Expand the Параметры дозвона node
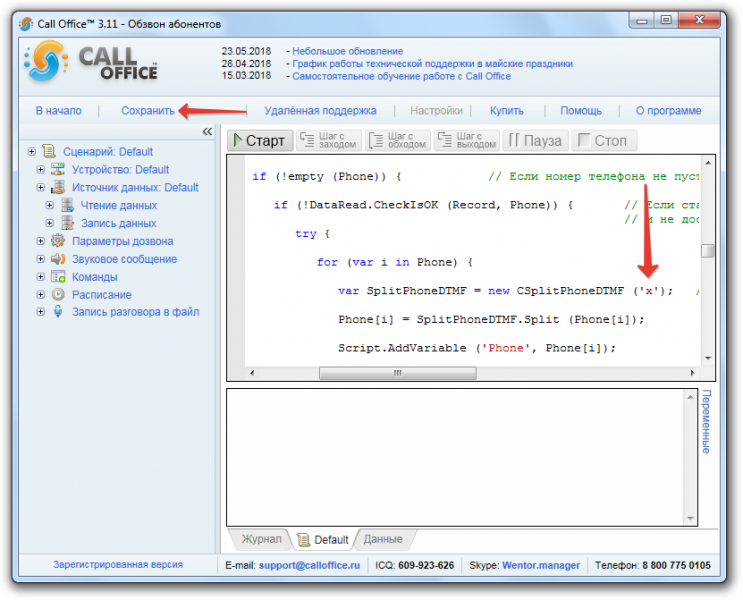The height and width of the screenshot is (600, 743). [41, 241]
